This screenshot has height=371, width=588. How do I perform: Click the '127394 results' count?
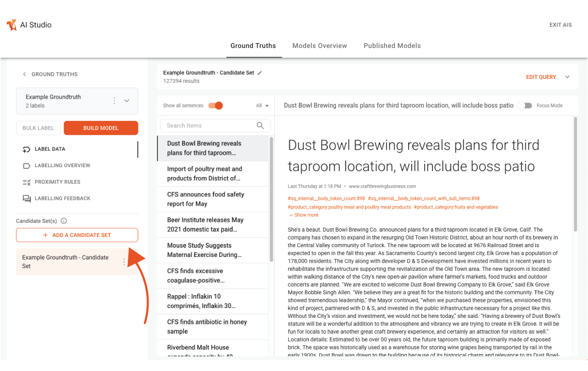[x=181, y=81]
